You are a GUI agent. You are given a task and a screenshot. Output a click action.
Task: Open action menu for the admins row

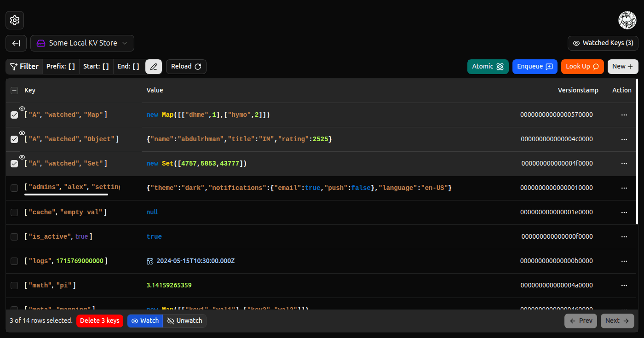point(624,188)
